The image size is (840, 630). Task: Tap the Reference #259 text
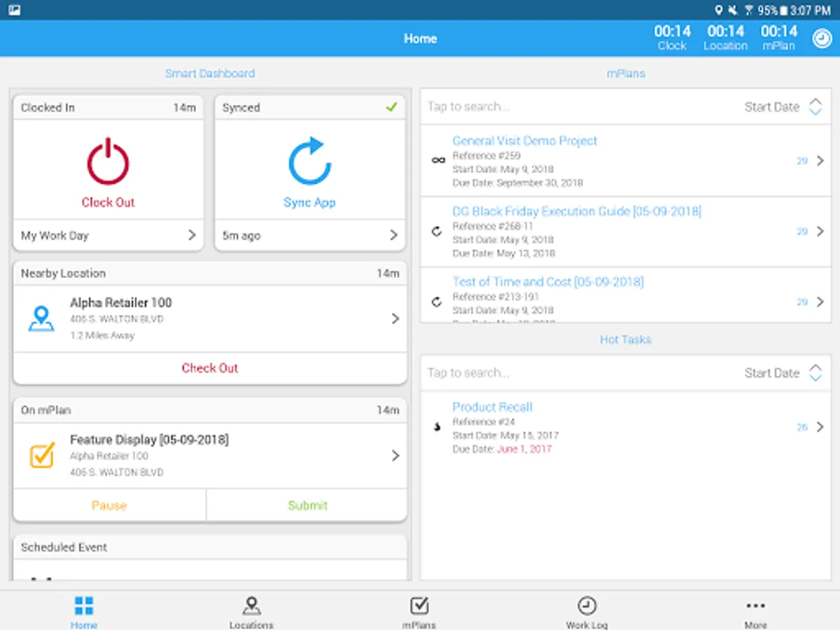pyautogui.click(x=486, y=155)
